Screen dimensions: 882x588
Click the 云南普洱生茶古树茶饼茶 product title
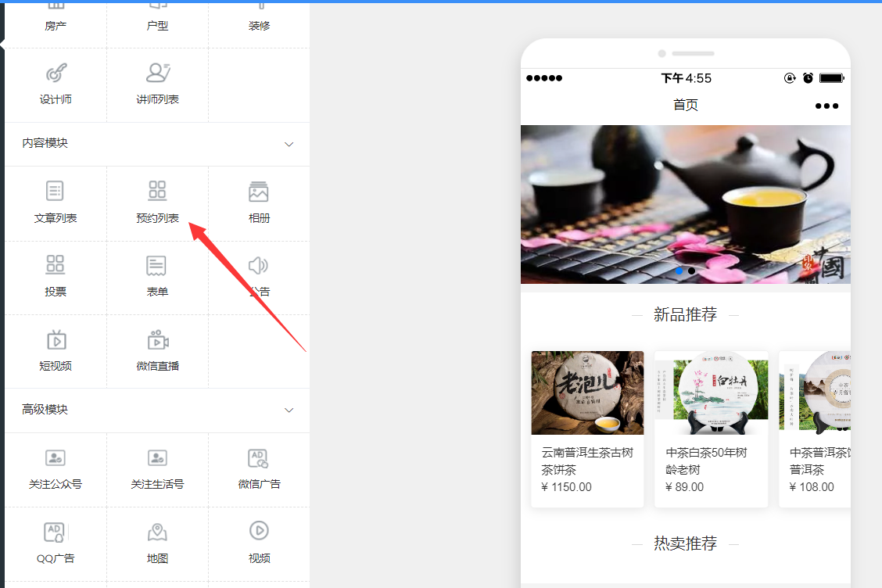[x=587, y=461]
